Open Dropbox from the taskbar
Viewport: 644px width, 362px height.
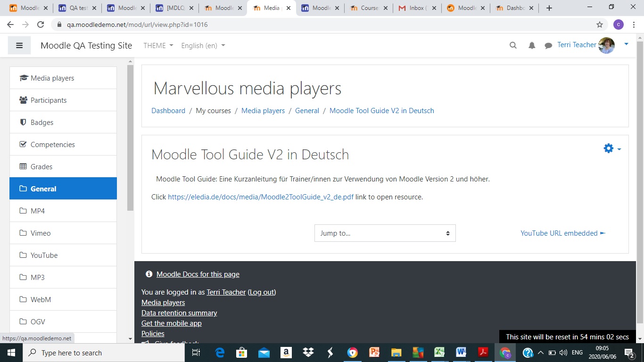click(x=308, y=353)
